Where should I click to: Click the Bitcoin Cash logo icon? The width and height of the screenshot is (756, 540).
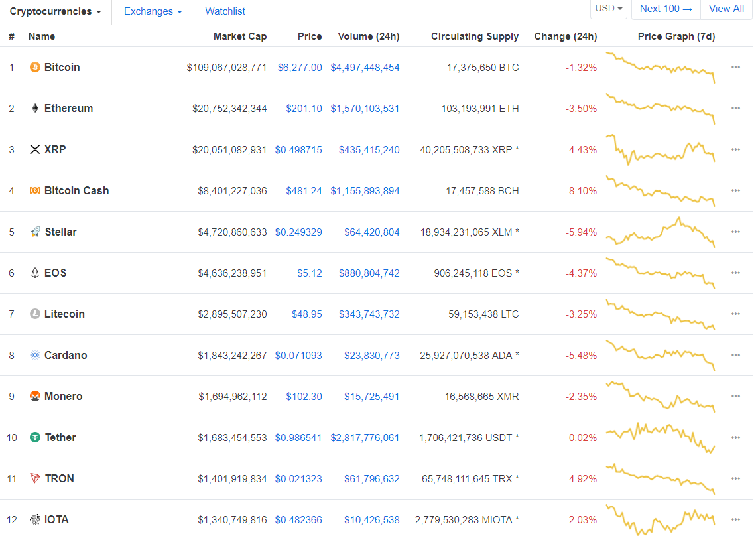click(x=34, y=190)
